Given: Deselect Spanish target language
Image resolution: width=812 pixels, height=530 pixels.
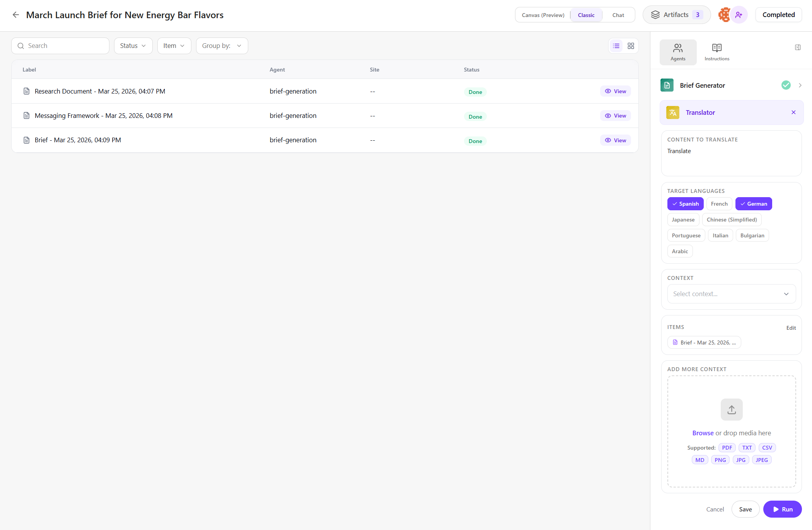Looking at the screenshot, I should click(x=685, y=204).
